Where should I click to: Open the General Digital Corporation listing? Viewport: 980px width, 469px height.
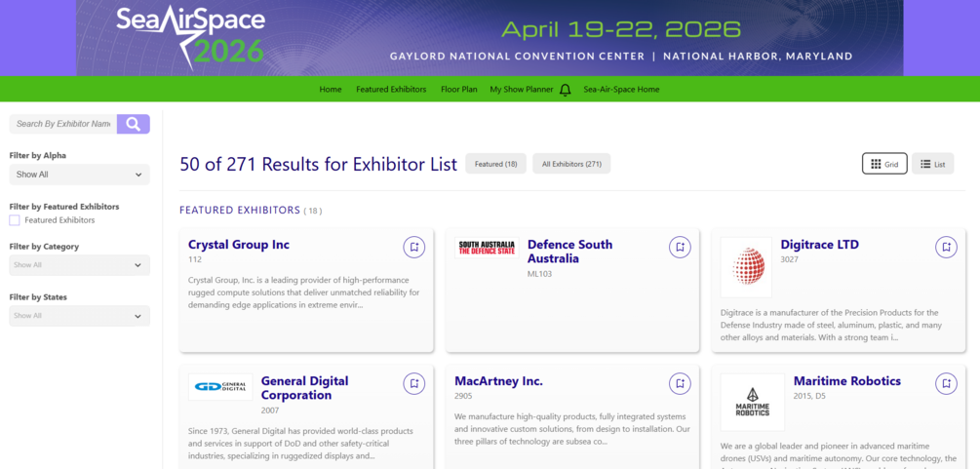(x=305, y=388)
